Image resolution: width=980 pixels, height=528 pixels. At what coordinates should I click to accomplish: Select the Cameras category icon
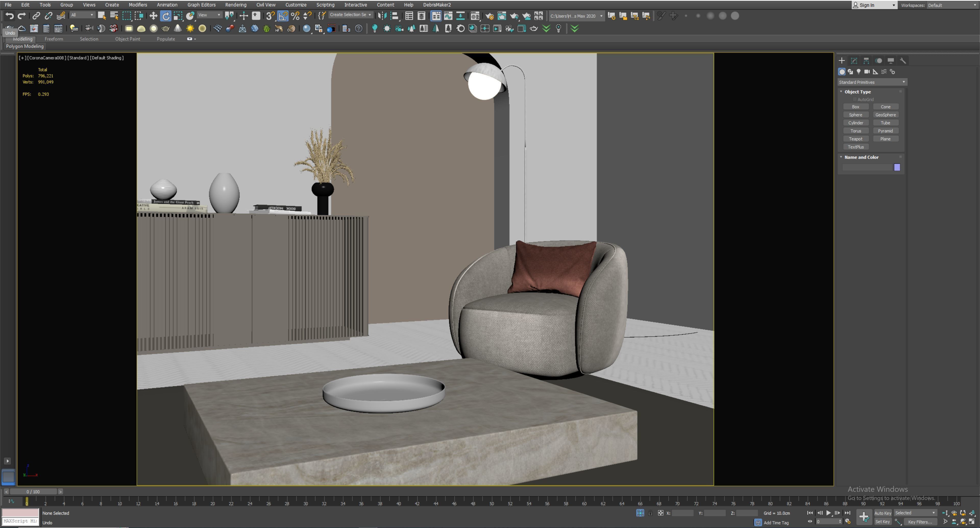(867, 71)
